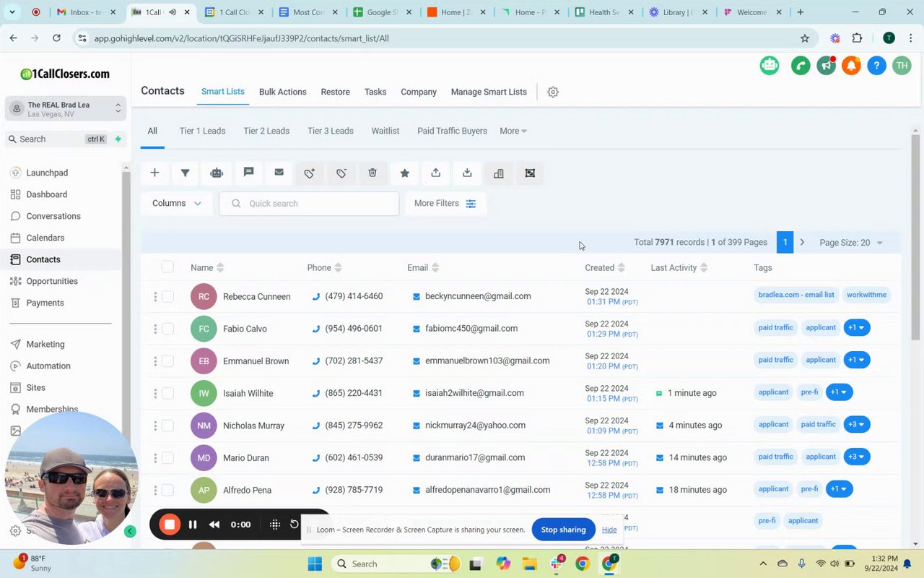Open the Page Size: 20 dropdown

pos(851,243)
